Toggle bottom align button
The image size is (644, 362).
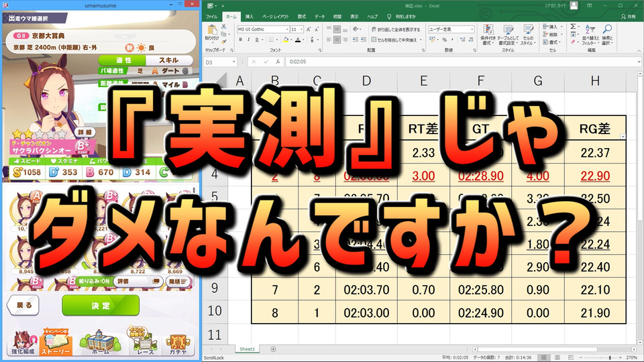click(345, 29)
